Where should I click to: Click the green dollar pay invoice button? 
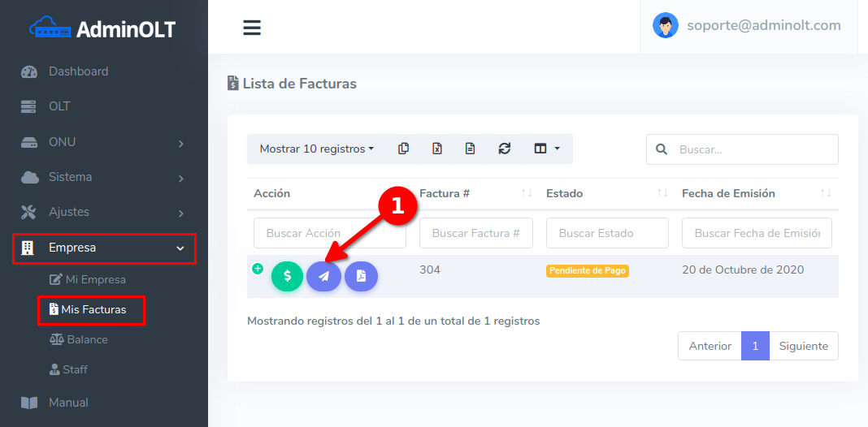(x=287, y=276)
